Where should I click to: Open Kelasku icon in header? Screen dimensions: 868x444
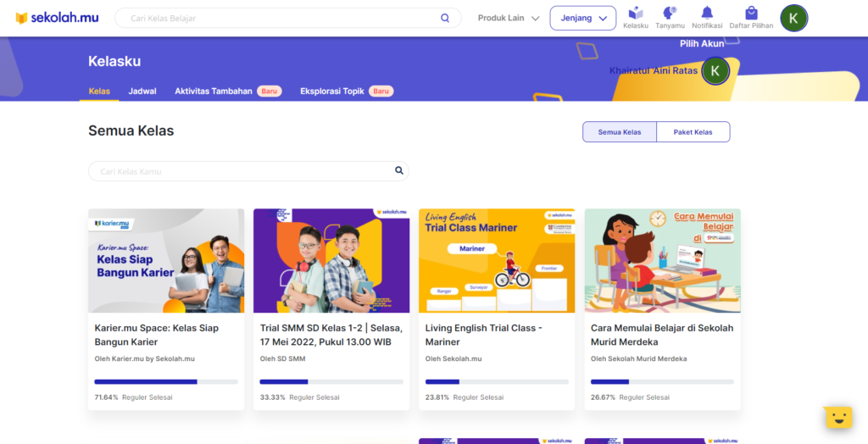coord(636,18)
